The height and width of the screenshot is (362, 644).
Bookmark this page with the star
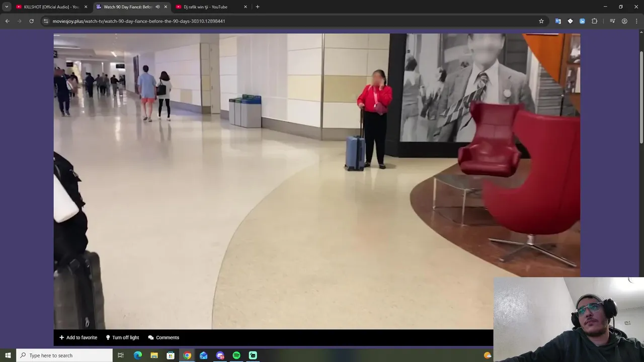point(541,21)
